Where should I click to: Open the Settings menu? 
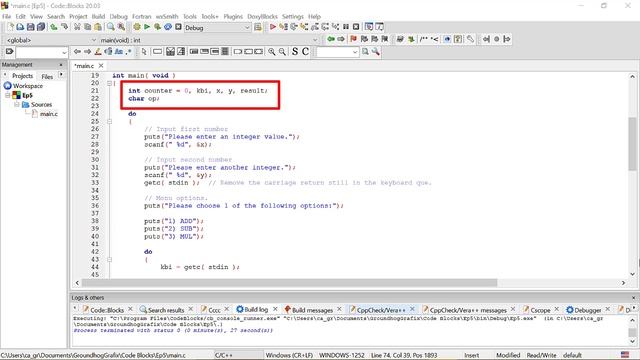(293, 16)
